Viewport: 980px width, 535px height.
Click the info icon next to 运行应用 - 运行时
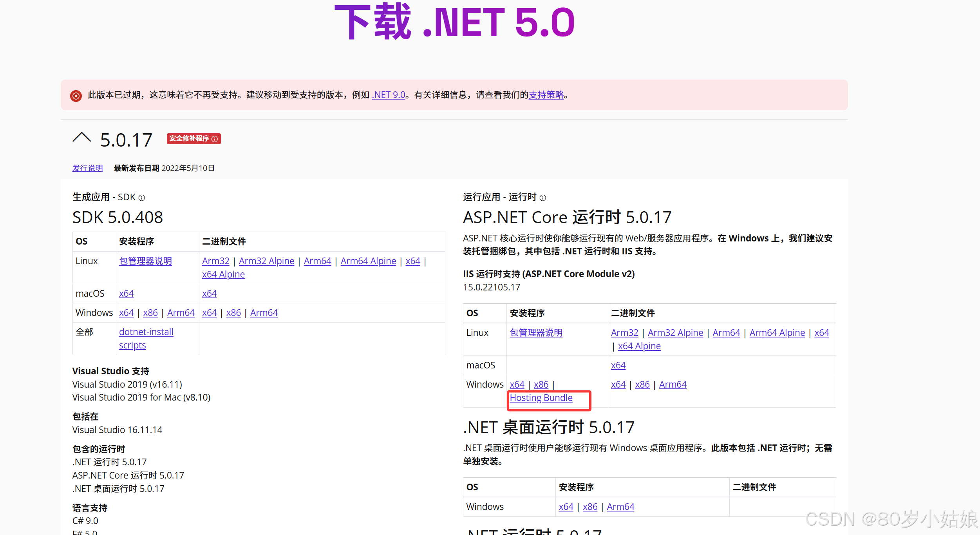(543, 198)
